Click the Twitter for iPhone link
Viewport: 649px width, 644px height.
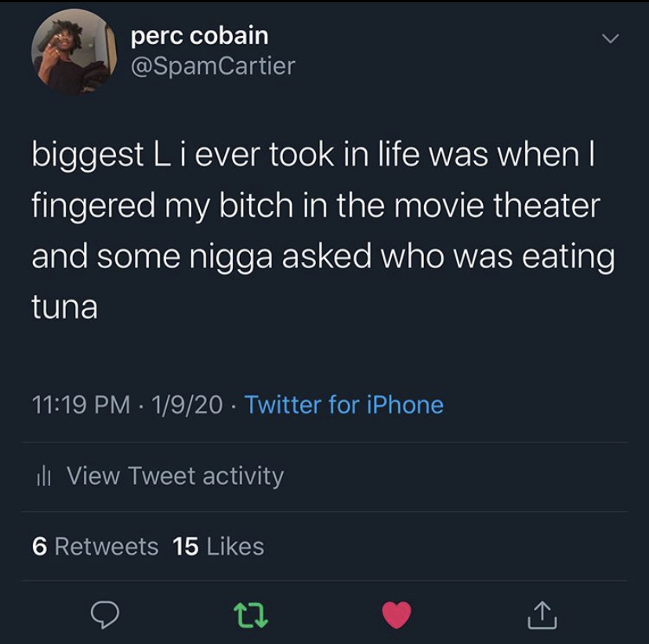tap(344, 405)
